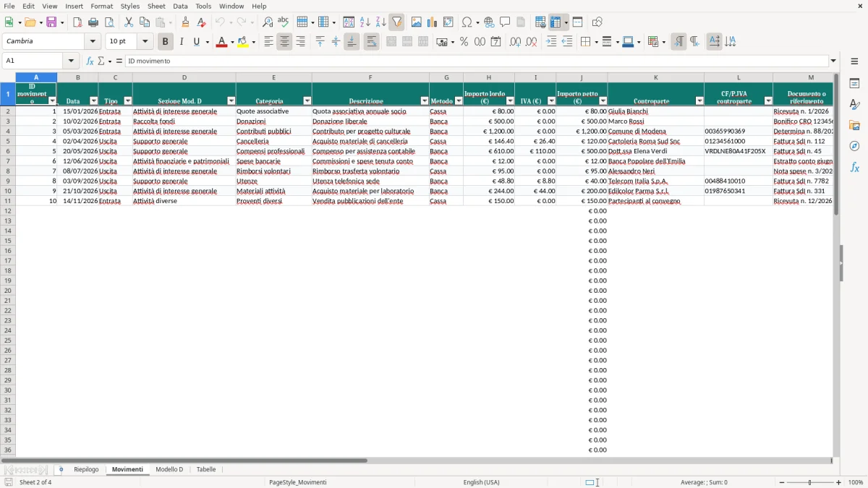Toggle the AutoFilter funnel button
The image size is (868, 488).
coord(397,22)
